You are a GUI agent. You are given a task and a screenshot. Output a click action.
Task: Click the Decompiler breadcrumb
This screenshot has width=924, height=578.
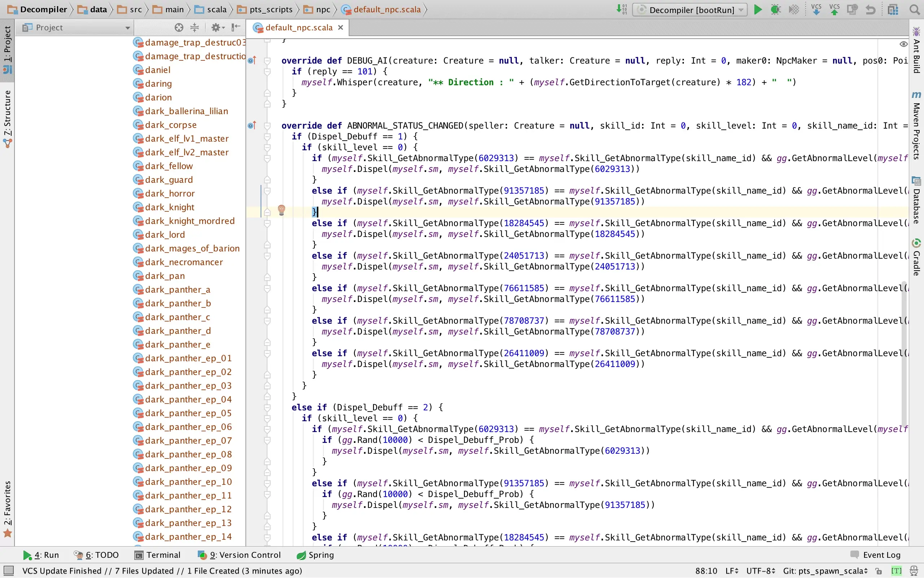pyautogui.click(x=38, y=9)
